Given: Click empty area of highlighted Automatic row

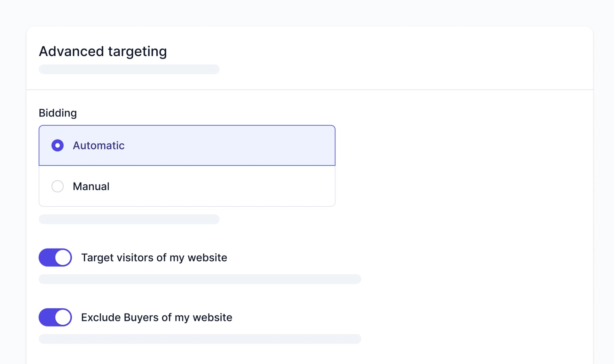Looking at the screenshot, I should [230, 146].
